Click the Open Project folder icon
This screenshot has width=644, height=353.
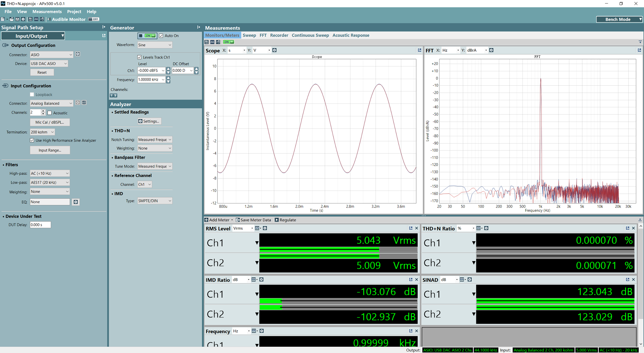pos(11,19)
